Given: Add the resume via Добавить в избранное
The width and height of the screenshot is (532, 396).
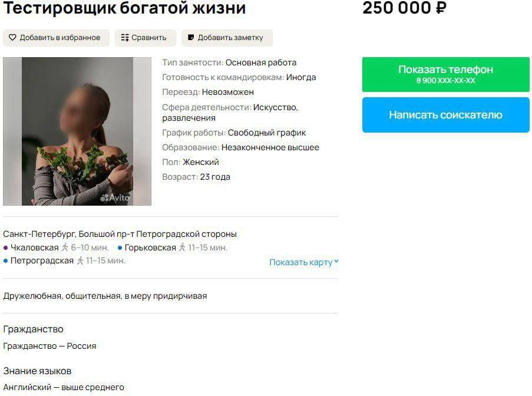Looking at the screenshot, I should point(57,38).
